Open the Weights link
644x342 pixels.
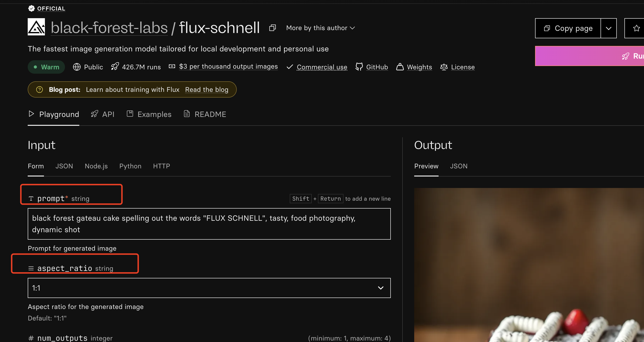[419, 67]
